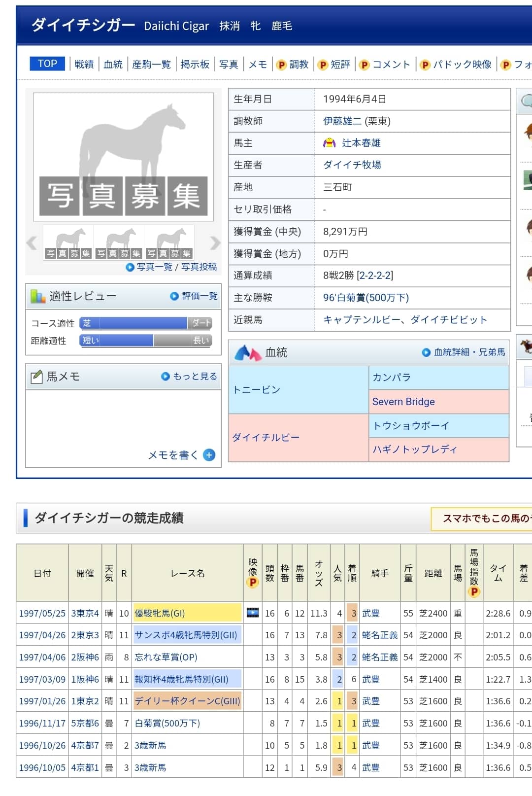Image resolution: width=532 pixels, height=796 pixels.
Task: Click the jockey silks icon beside 辻本春雄
Action: pos(329,143)
